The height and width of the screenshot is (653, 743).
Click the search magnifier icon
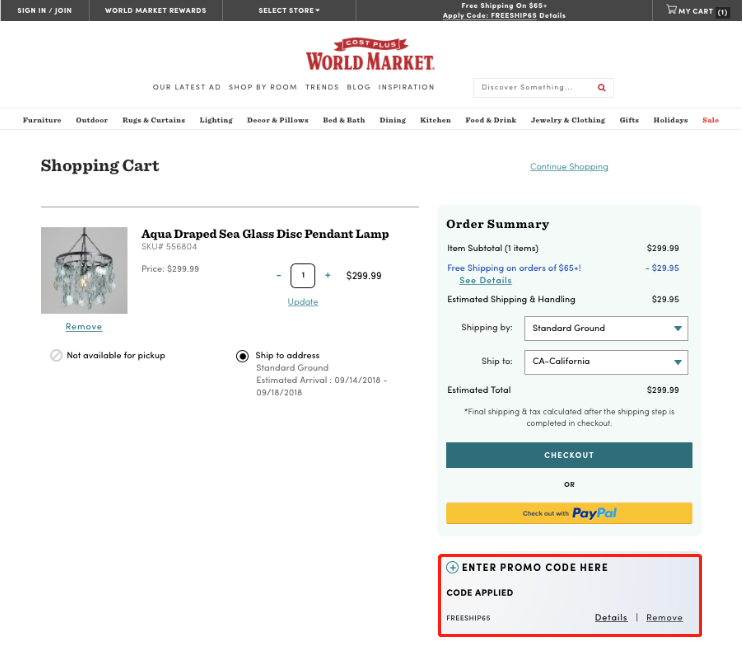[601, 88]
